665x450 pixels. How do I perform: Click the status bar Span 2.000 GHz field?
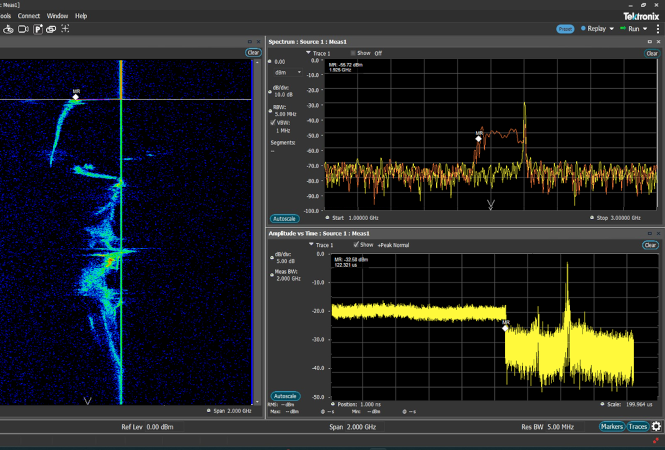[x=353, y=427]
